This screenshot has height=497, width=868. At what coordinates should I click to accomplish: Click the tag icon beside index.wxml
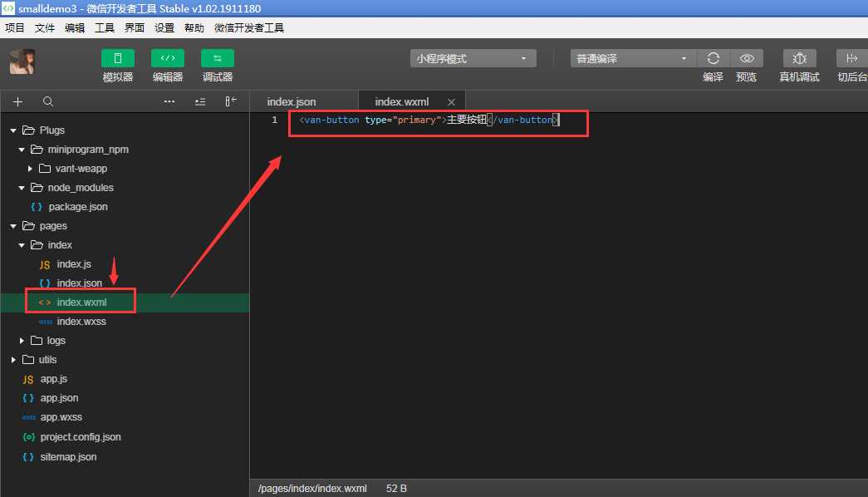45,303
